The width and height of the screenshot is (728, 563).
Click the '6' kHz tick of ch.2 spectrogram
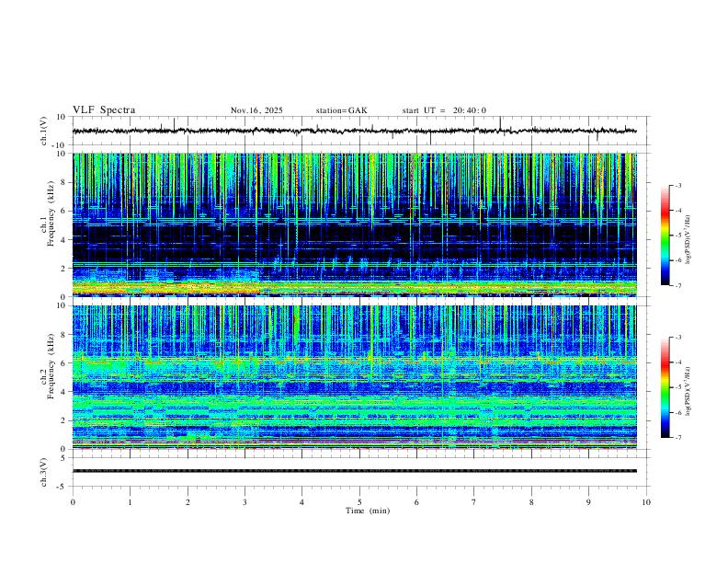(x=63, y=363)
